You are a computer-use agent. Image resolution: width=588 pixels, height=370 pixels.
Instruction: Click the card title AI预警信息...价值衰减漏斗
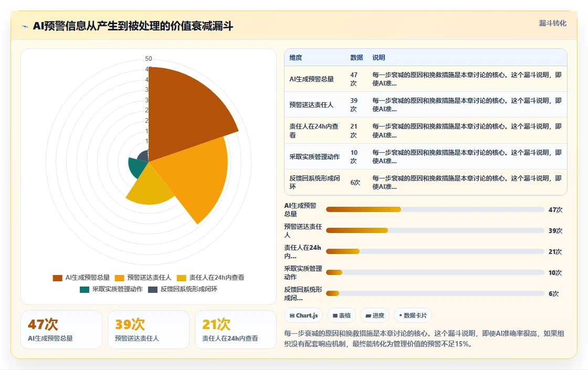(x=133, y=26)
